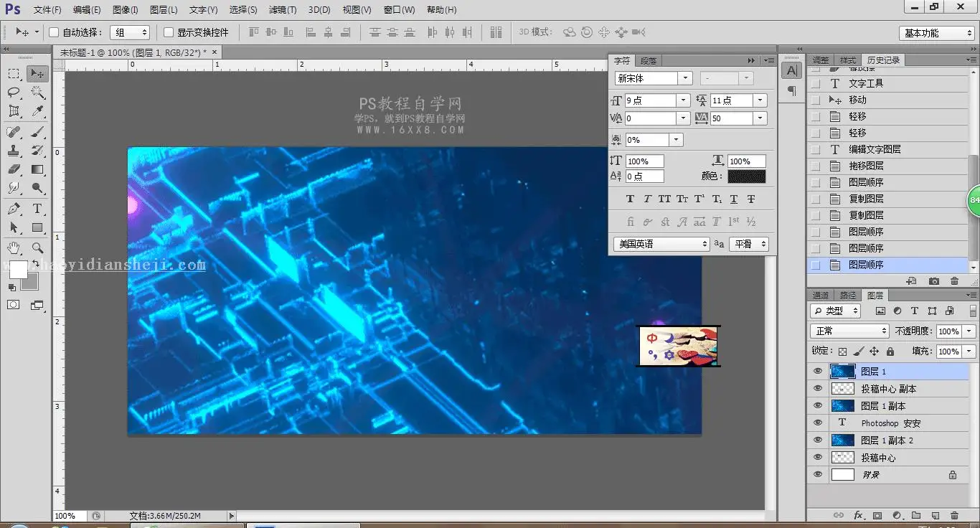
Task: Open the 文件(F) menu
Action: point(47,10)
